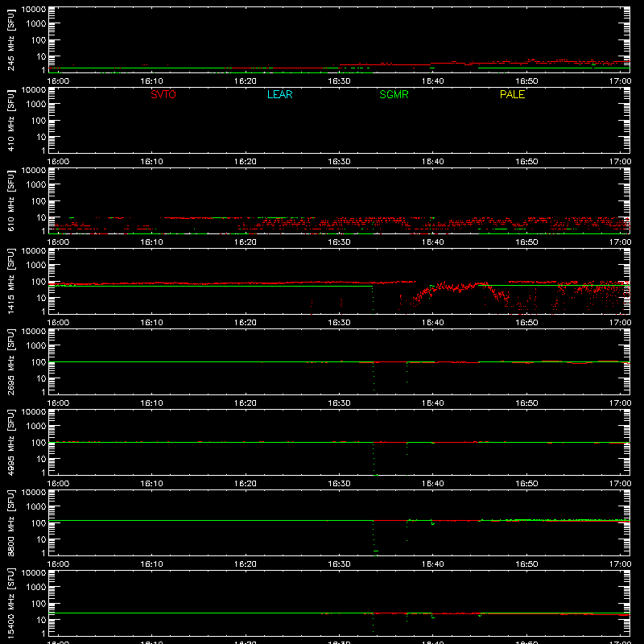This screenshot has width=644, height=644.
Task: Click the 16:30 time label below 245 MHz panel
Action: 339,81
